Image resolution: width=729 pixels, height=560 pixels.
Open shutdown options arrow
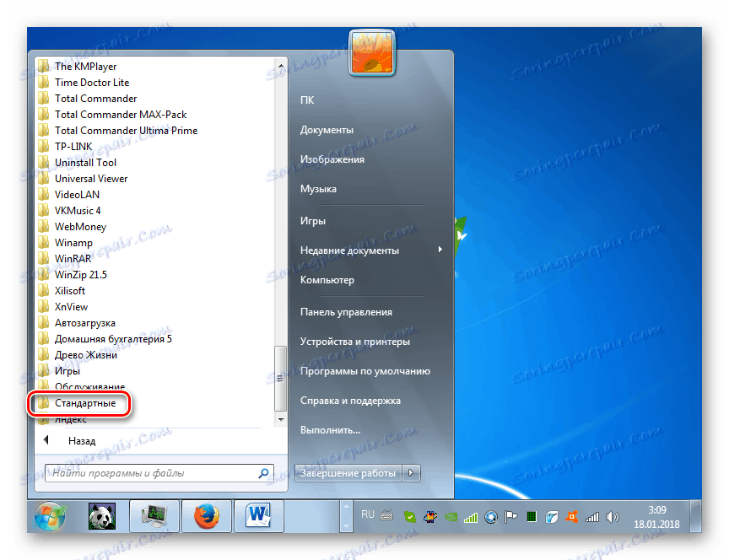tap(411, 473)
